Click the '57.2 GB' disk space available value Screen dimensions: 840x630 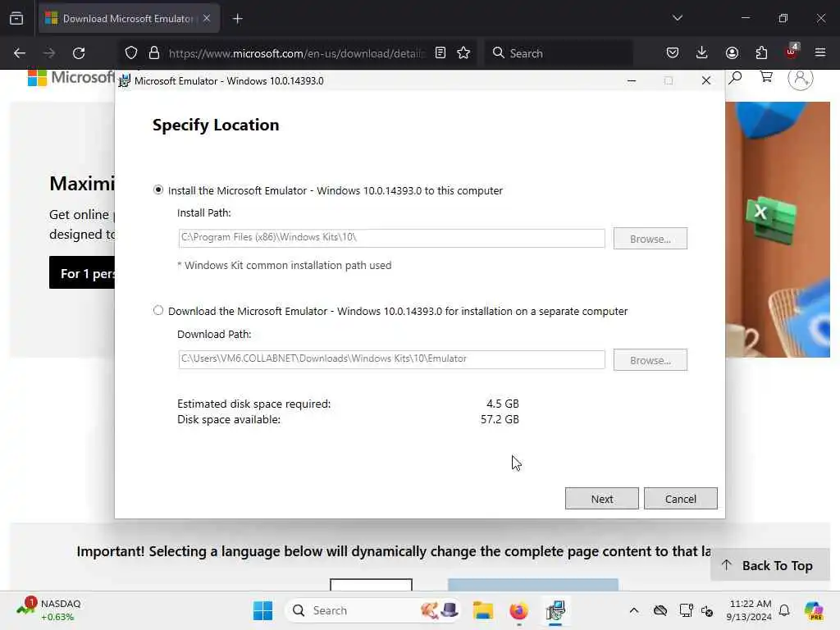tap(500, 419)
